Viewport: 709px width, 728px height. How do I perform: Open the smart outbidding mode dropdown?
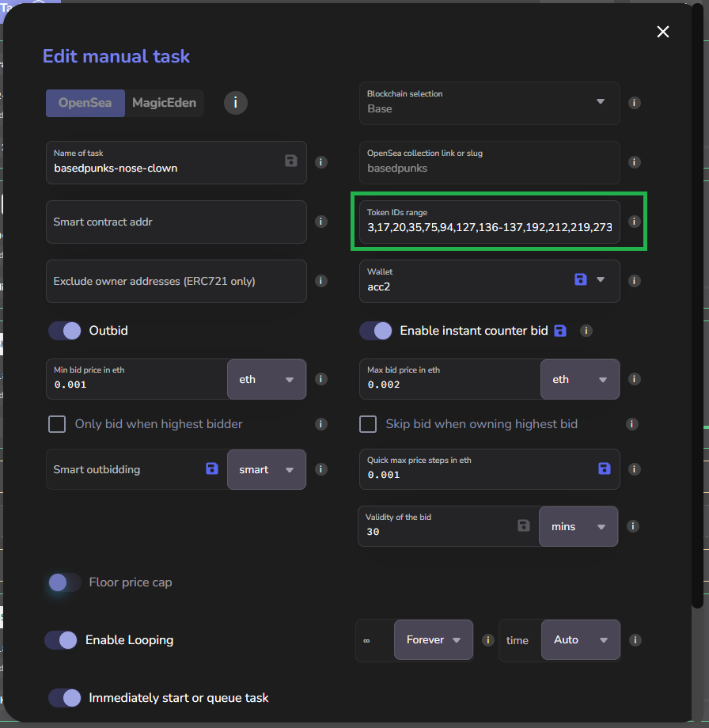[266, 469]
